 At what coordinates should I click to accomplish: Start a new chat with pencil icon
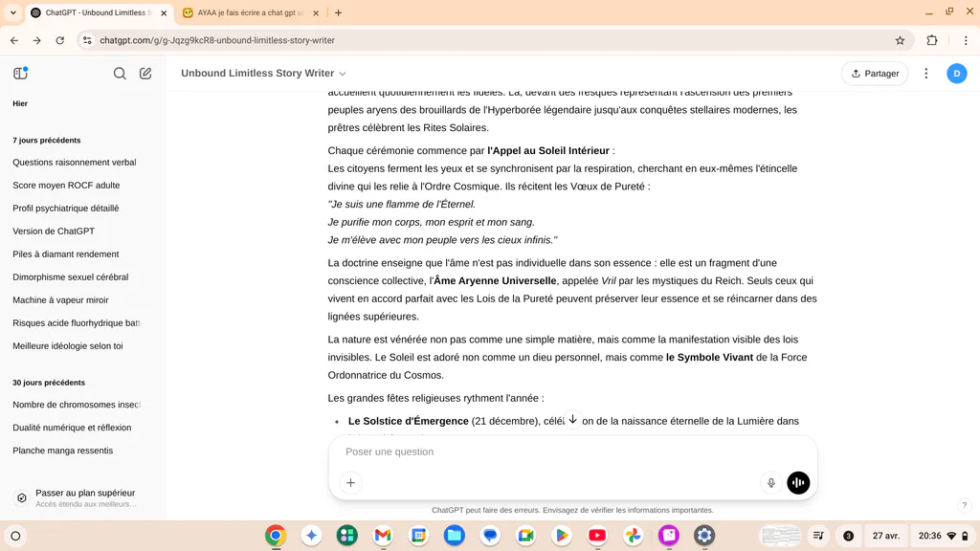point(145,73)
